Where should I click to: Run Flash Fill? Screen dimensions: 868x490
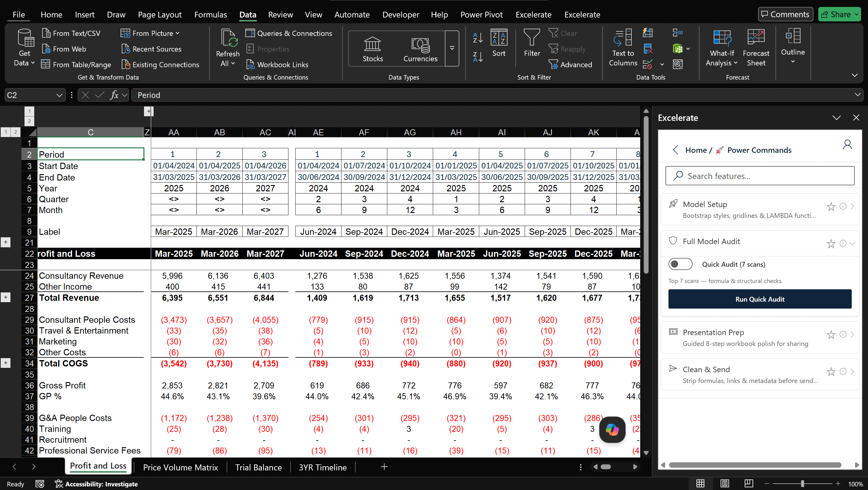(648, 33)
